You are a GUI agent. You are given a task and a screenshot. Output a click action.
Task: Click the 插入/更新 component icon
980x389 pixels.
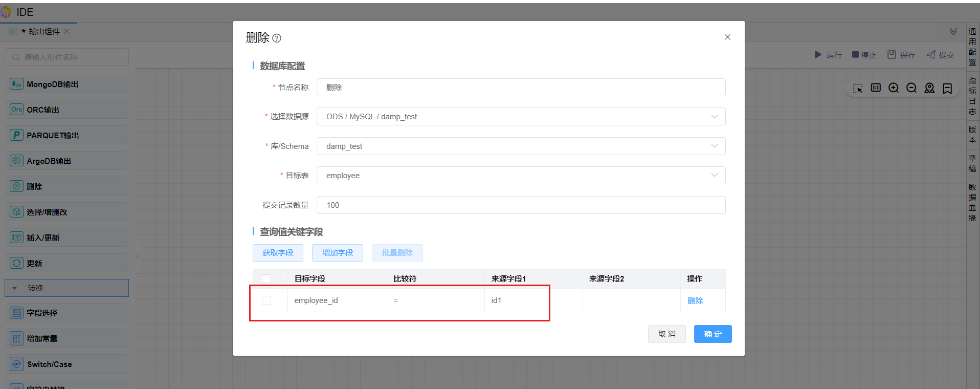(17, 237)
